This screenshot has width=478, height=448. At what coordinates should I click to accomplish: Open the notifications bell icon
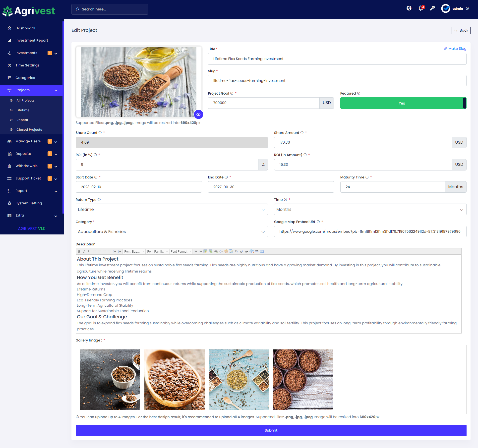pos(421,8)
